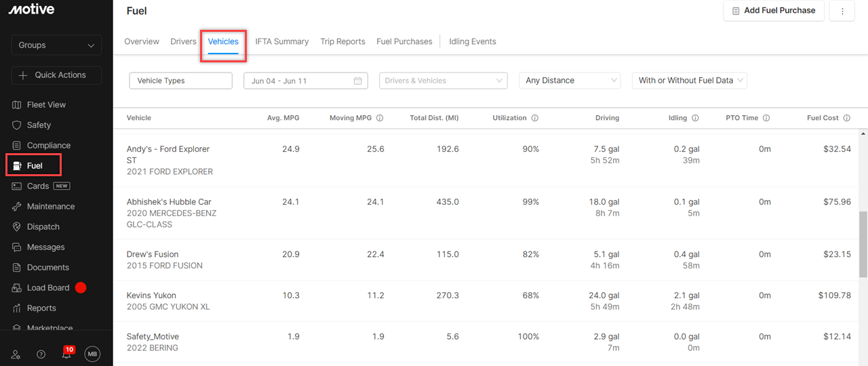The image size is (868, 366).
Task: Open the Jun 04 - Jun 11 date picker
Action: tap(305, 81)
